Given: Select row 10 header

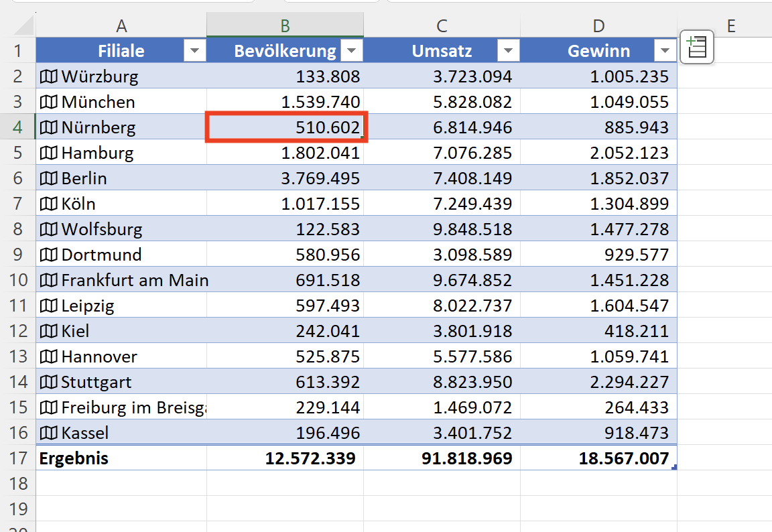Looking at the screenshot, I should tap(18, 280).
